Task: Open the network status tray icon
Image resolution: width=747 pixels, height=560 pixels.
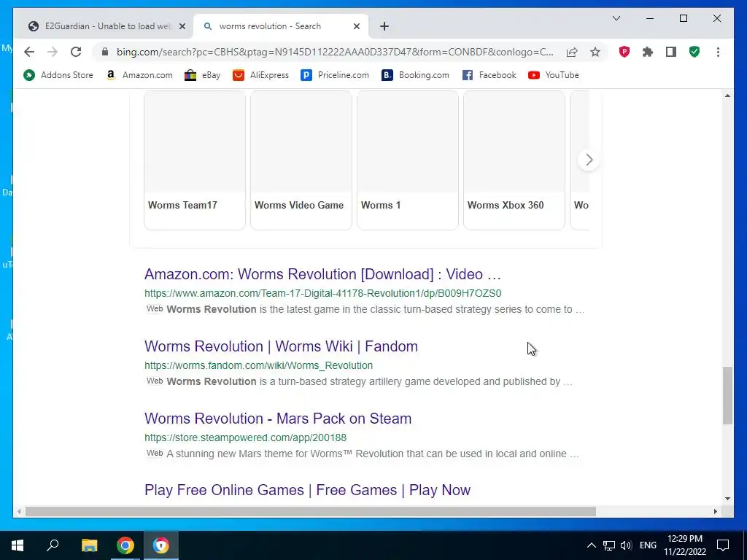Action: pyautogui.click(x=609, y=545)
